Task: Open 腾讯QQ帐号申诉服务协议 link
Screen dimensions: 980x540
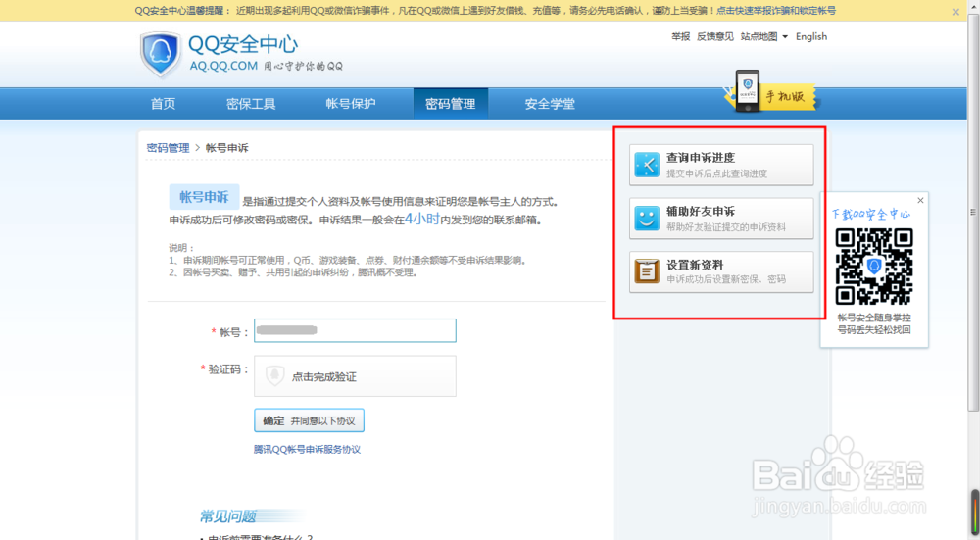Action: pyautogui.click(x=307, y=450)
